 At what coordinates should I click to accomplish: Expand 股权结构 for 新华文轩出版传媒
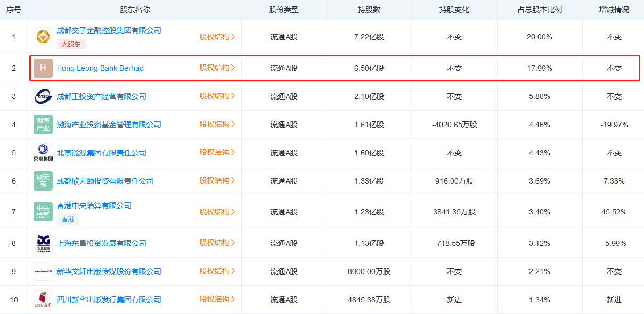[217, 271]
